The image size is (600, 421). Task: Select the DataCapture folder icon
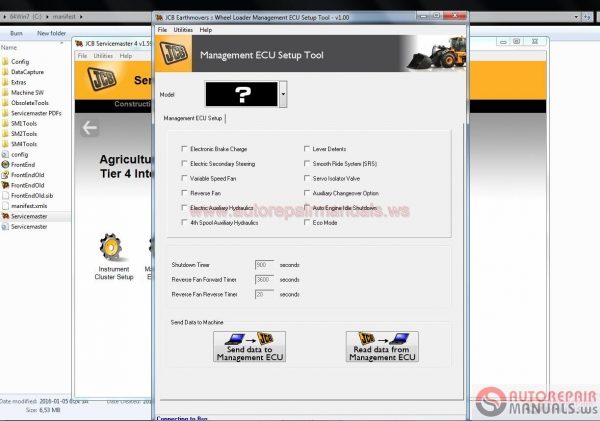5,72
